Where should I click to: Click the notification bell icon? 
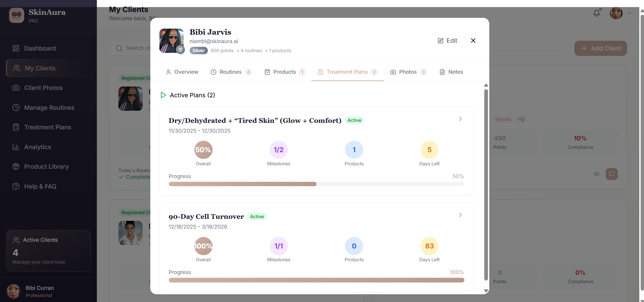point(596,13)
